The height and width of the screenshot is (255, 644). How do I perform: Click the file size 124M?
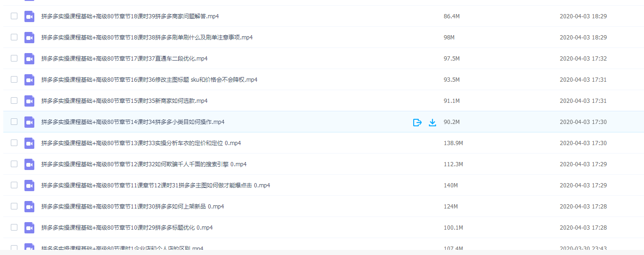point(451,207)
